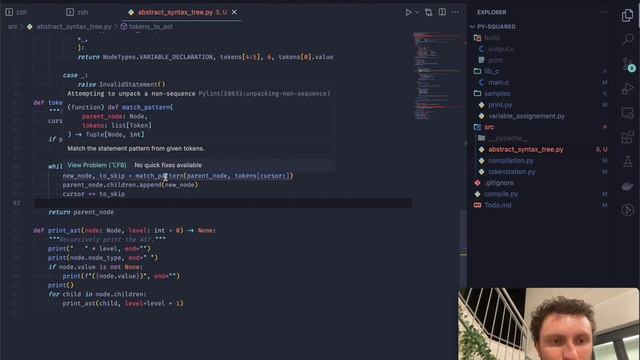The image size is (640, 360).
Task: Click the "print_ast(child, level=level + 1)" line
Action: 123,303
